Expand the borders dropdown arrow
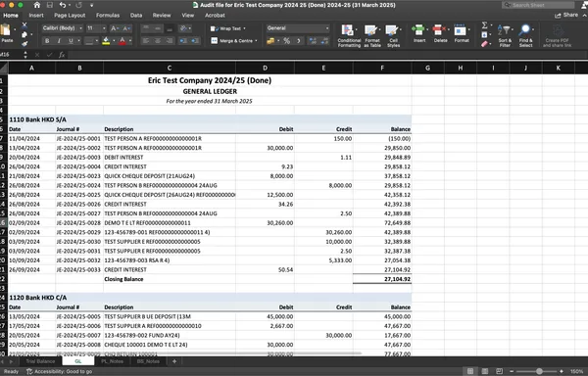This screenshot has width=588, height=376. pos(97,41)
